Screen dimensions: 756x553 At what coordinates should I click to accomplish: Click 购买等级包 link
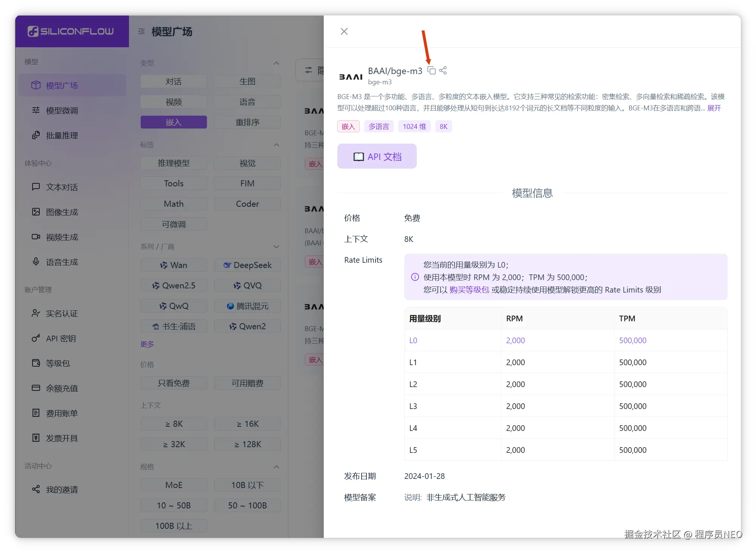point(469,290)
